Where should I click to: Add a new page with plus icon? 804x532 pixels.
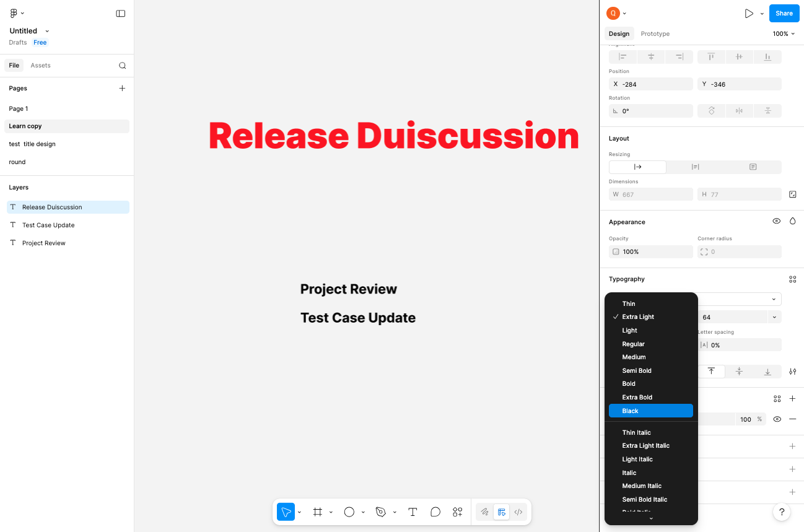[122, 88]
